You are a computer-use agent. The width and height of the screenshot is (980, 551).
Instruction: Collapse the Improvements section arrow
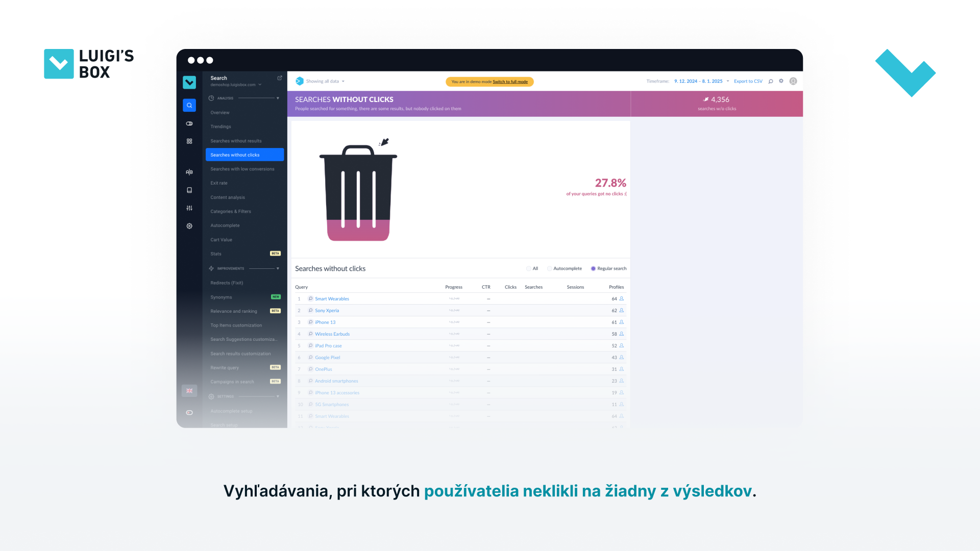278,268
